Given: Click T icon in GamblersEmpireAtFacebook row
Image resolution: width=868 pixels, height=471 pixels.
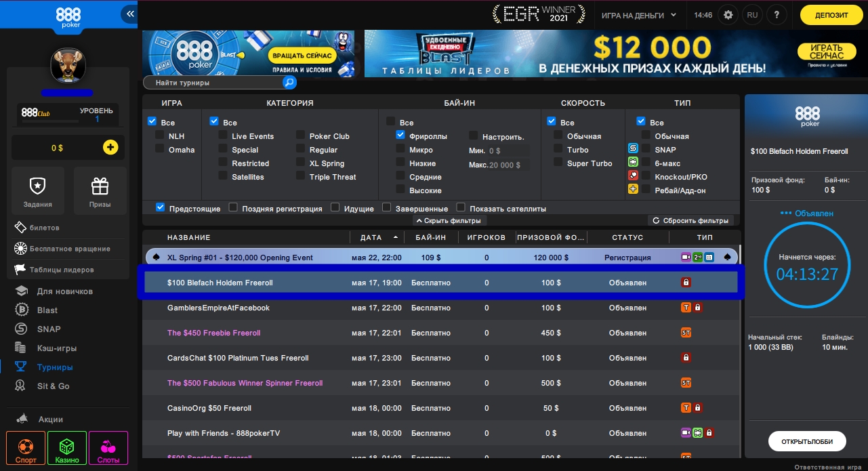Looking at the screenshot, I should point(686,308).
